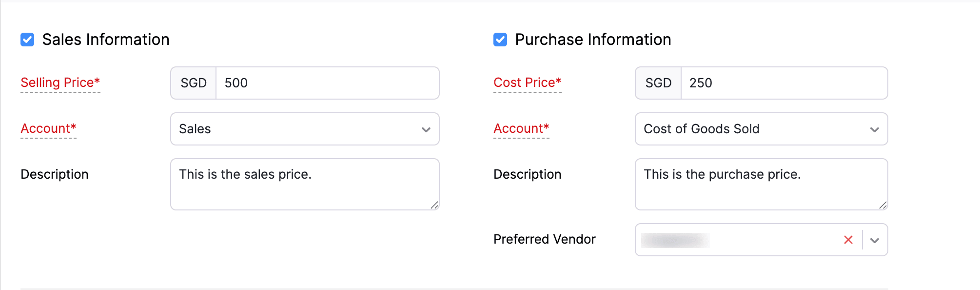Edit the sales Description text area
The width and height of the screenshot is (980, 290).
[x=304, y=184]
